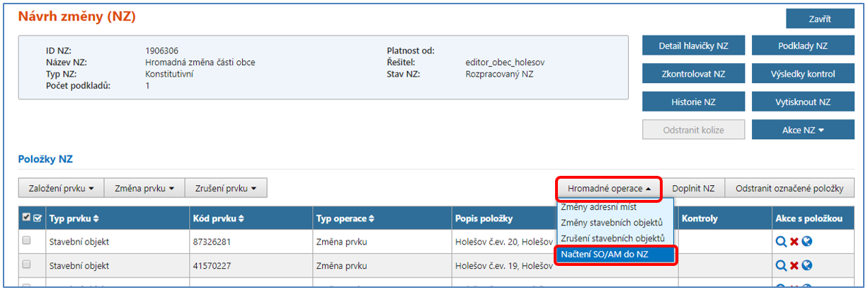Image resolution: width=868 pixels, height=290 pixels.
Task: Tick checkbox for row with code 87326281
Action: tap(26, 241)
